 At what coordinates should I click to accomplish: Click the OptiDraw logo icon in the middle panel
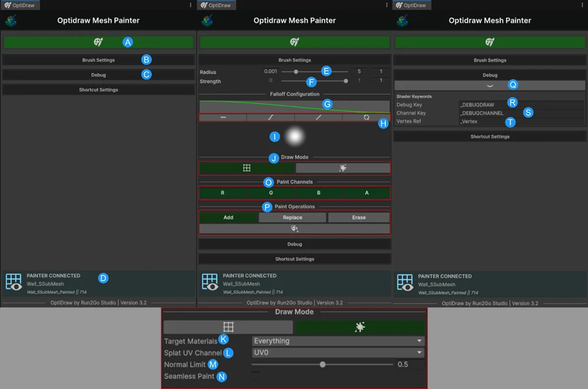tap(207, 21)
